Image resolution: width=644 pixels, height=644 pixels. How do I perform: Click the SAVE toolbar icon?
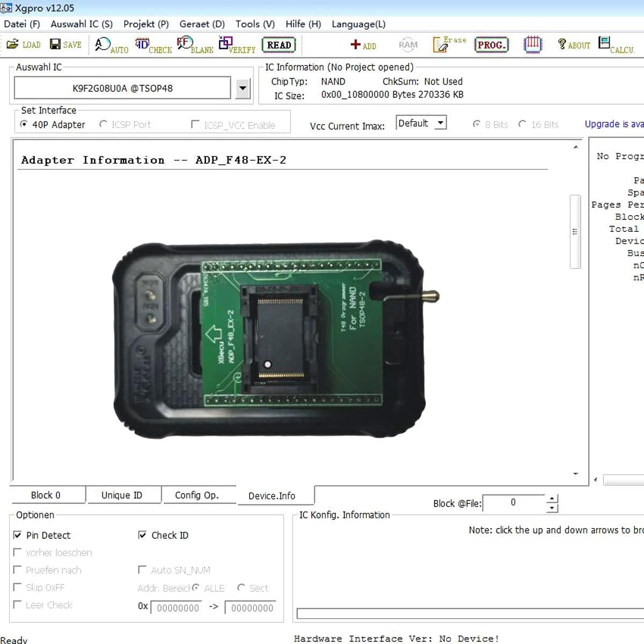(65, 45)
